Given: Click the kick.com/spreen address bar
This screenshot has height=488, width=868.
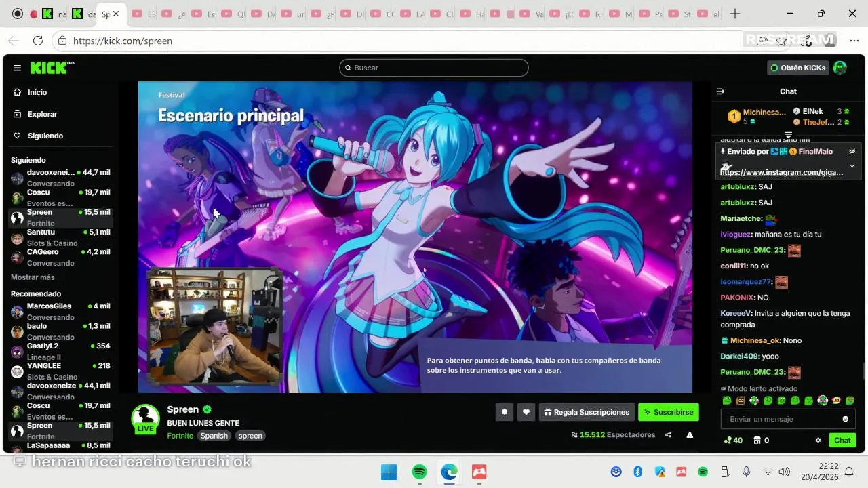Looking at the screenshot, I should click(123, 41).
